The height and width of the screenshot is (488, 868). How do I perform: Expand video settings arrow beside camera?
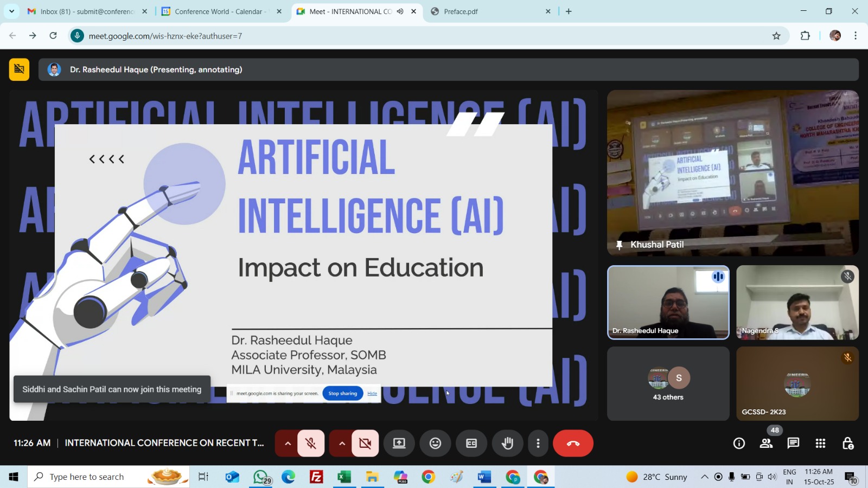tap(342, 444)
